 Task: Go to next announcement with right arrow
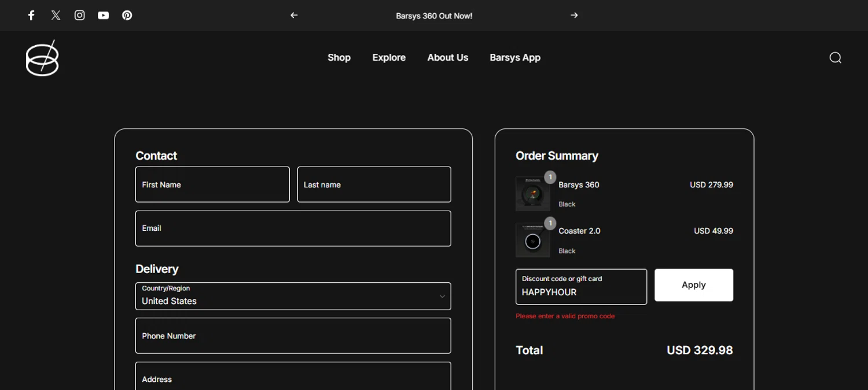pyautogui.click(x=574, y=16)
